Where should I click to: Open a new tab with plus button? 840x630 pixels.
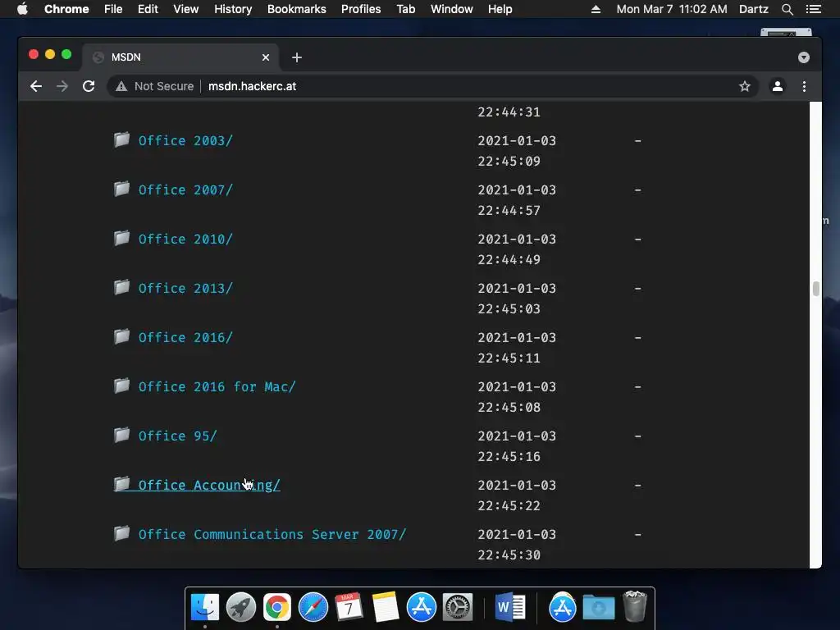point(297,57)
